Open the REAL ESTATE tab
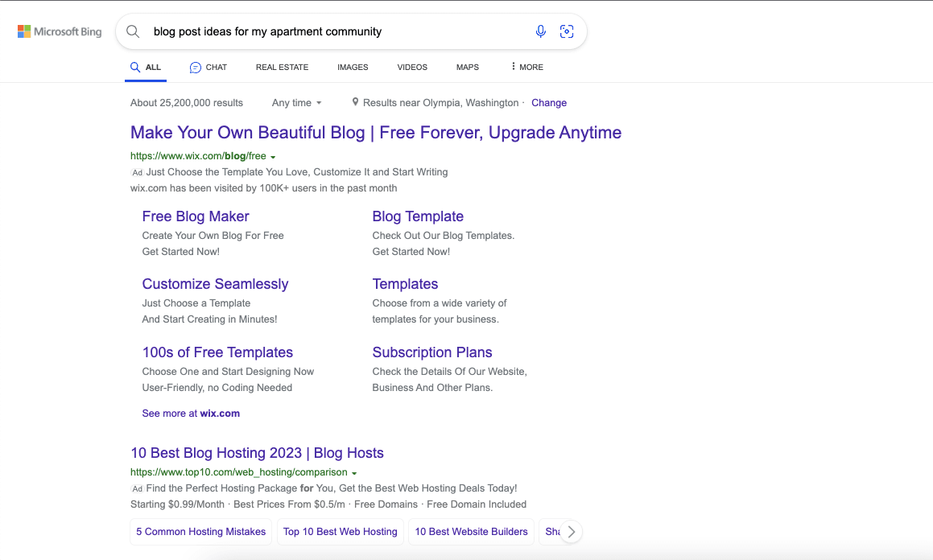Viewport: 933px width, 560px height. pos(282,67)
